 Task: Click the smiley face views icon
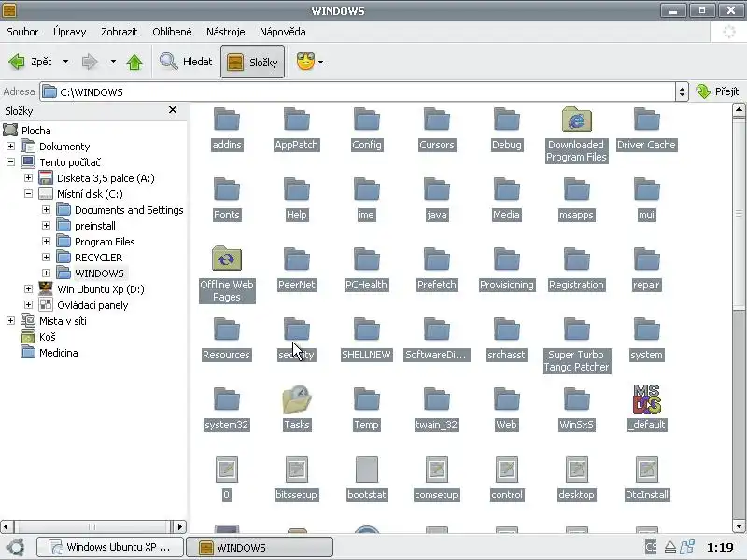(x=305, y=62)
